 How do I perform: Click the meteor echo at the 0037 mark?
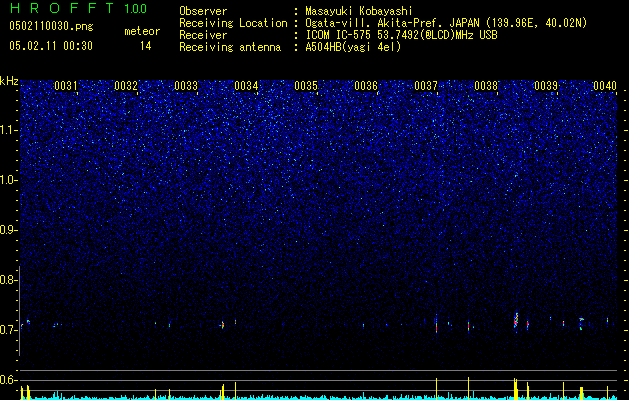[x=436, y=324]
